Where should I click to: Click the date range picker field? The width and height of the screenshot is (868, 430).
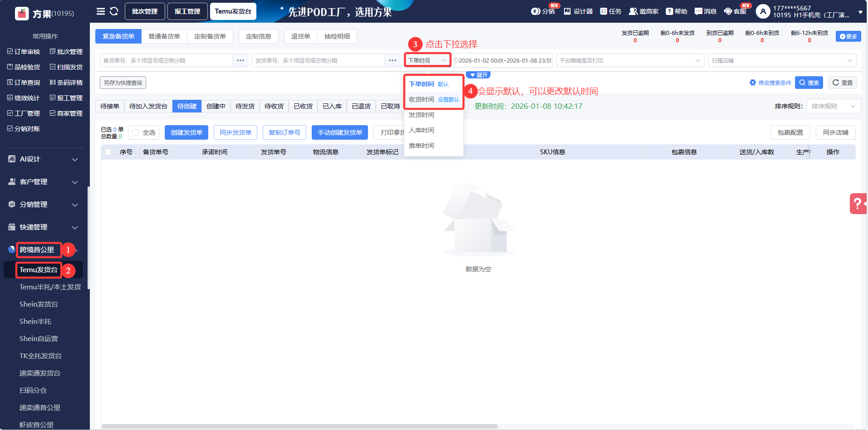(502, 60)
